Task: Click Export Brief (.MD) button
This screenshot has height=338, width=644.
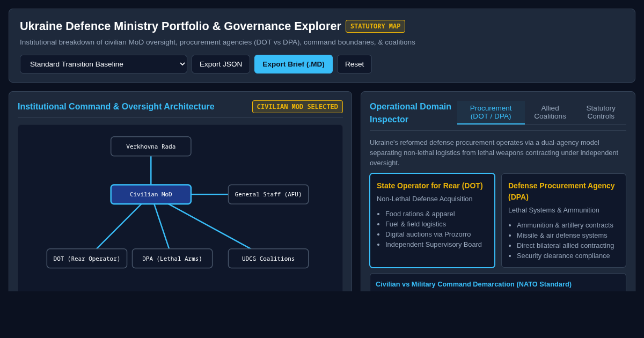Action: [x=294, y=64]
